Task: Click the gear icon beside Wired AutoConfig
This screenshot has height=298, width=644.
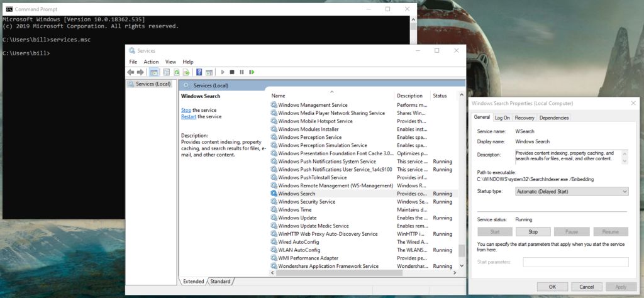Action: [274, 242]
